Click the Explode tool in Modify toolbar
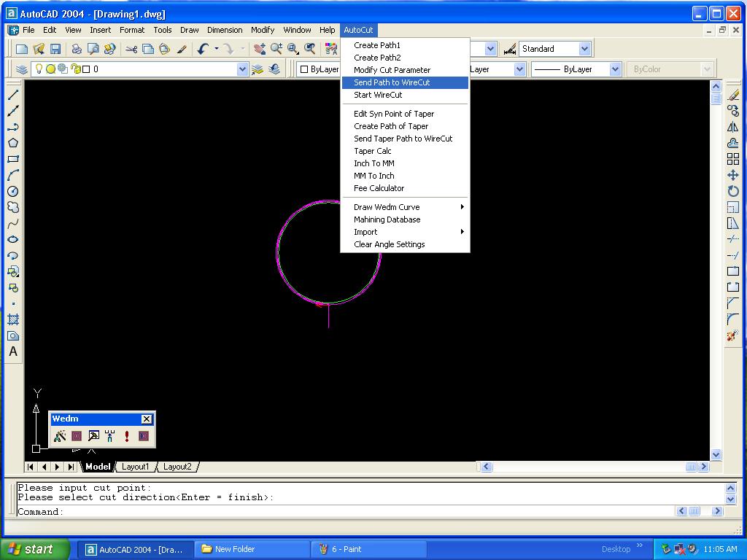The height and width of the screenshot is (560, 747). [733, 335]
